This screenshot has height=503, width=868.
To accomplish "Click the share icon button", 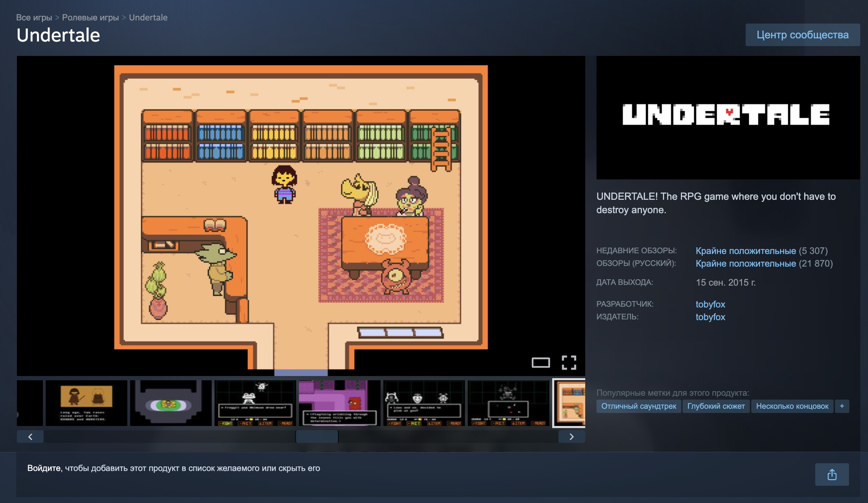I will pos(832,475).
